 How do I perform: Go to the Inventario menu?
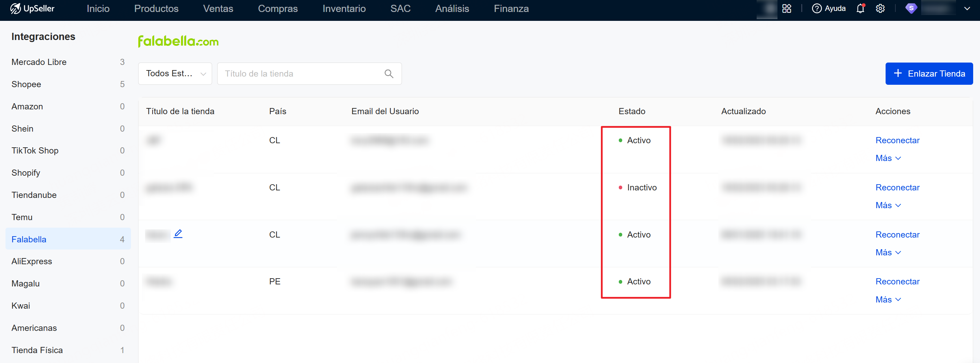pos(344,8)
